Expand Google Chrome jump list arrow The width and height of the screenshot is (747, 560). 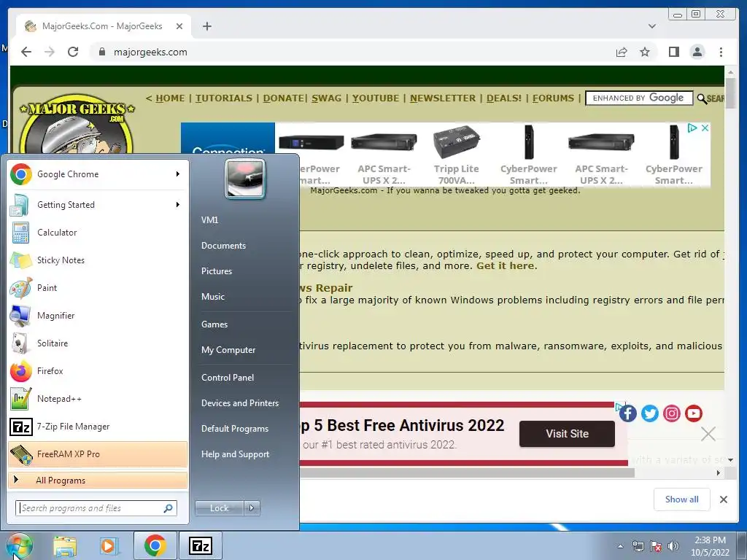(178, 174)
